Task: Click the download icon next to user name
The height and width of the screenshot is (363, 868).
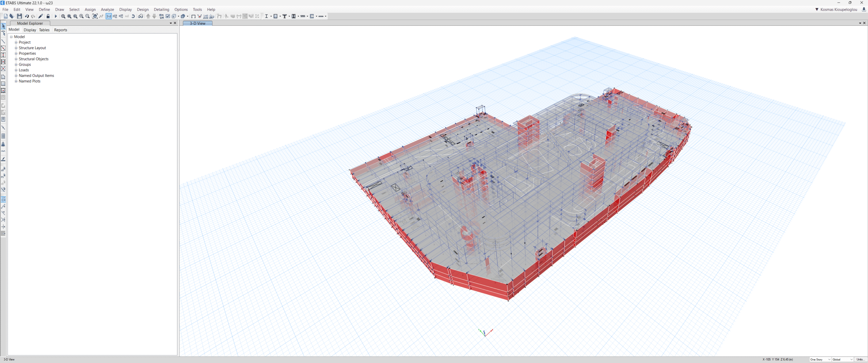Action: (x=864, y=9)
